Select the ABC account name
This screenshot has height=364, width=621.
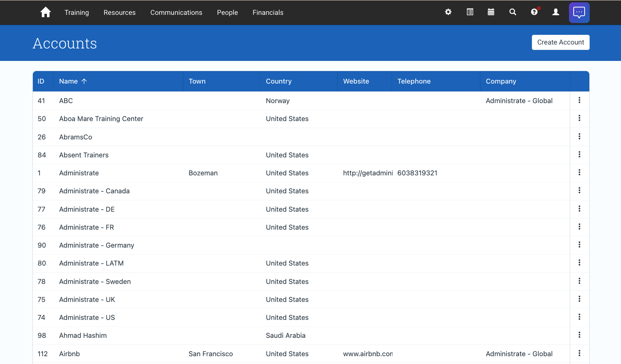tap(66, 101)
